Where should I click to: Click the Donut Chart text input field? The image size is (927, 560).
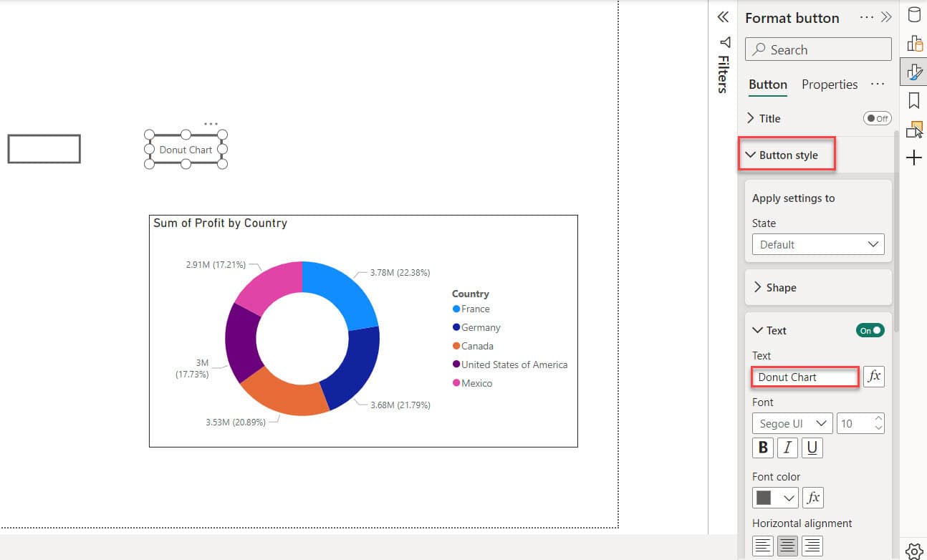(805, 377)
